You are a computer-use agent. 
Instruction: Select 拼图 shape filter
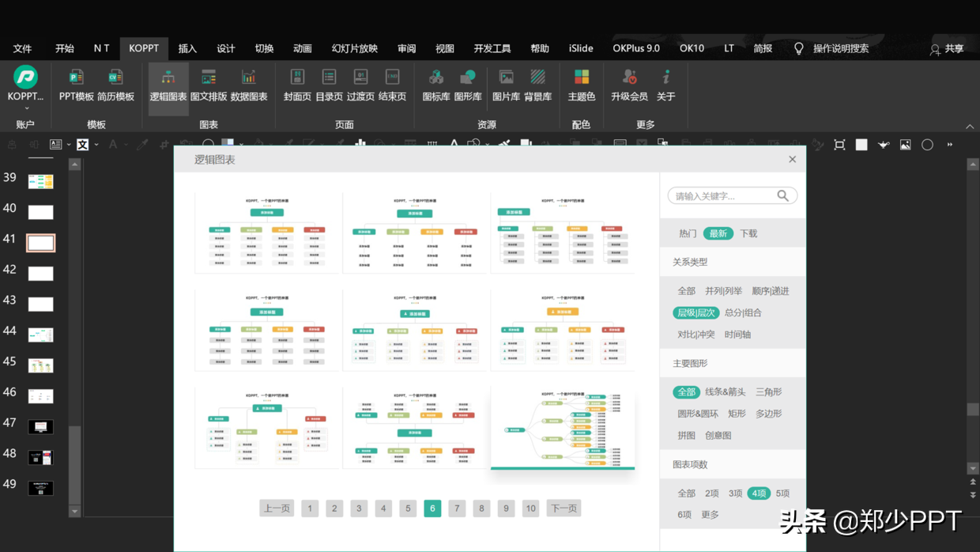point(686,436)
